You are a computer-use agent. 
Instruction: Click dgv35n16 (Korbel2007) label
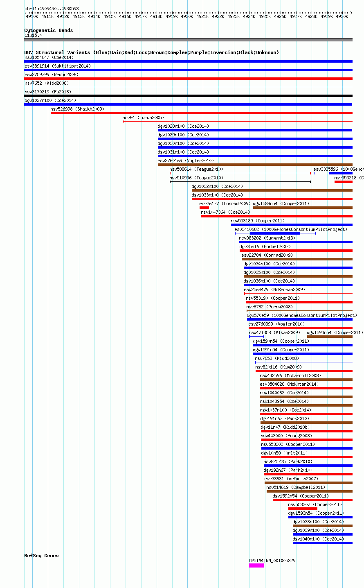265,247
